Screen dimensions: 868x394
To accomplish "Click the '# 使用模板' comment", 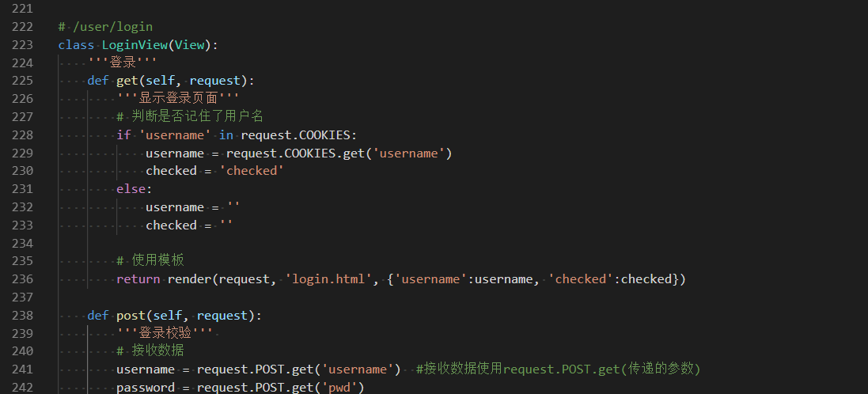I will pos(150,261).
